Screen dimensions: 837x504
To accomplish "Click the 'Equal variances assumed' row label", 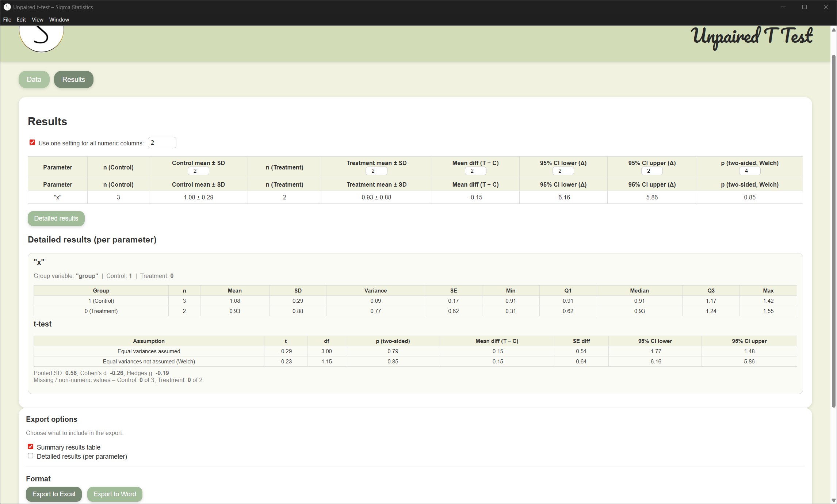I will [149, 351].
